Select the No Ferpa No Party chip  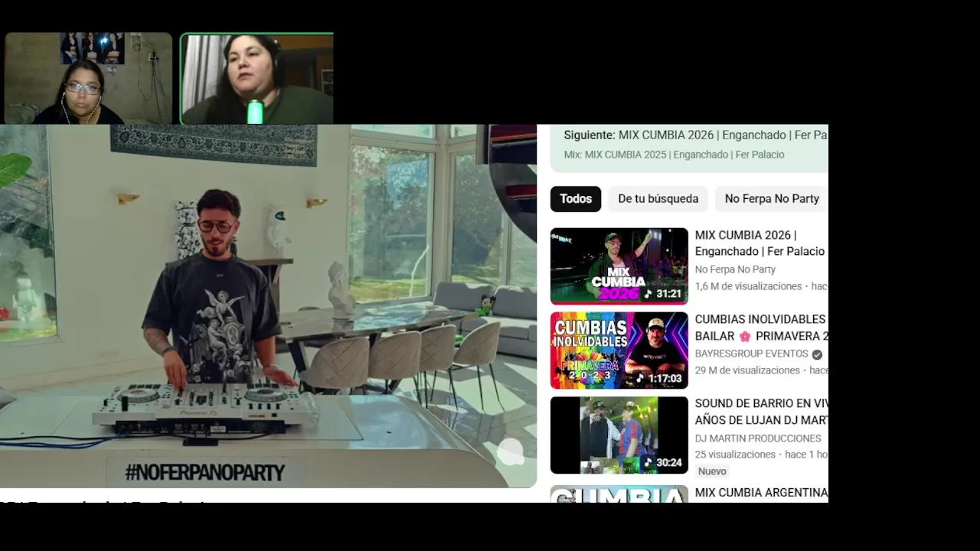click(771, 199)
